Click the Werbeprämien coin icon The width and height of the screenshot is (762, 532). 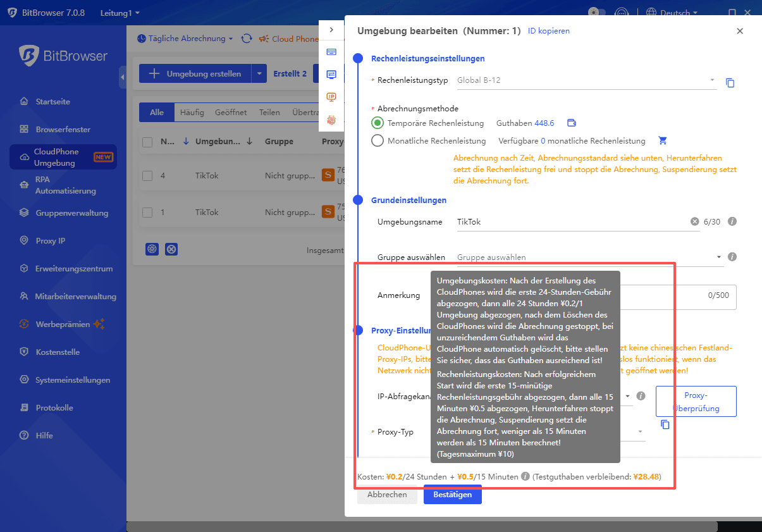pyautogui.click(x=24, y=325)
